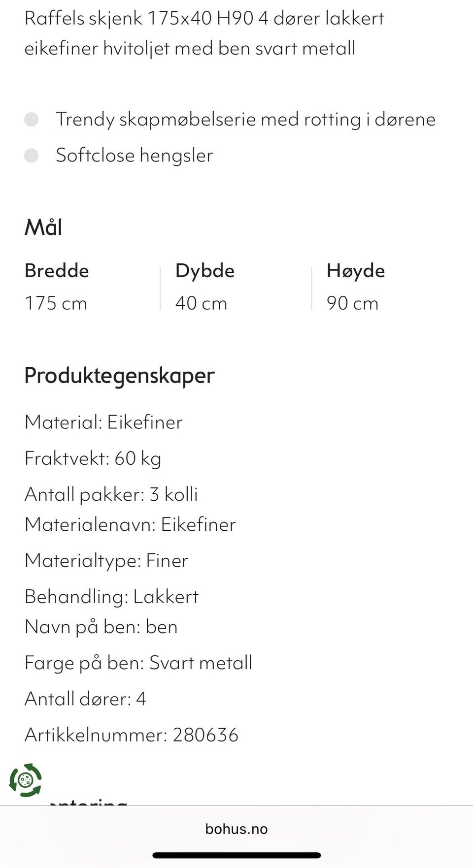
Task: Click the 'Høyde 90 cm' measurement value
Action: [x=353, y=303]
